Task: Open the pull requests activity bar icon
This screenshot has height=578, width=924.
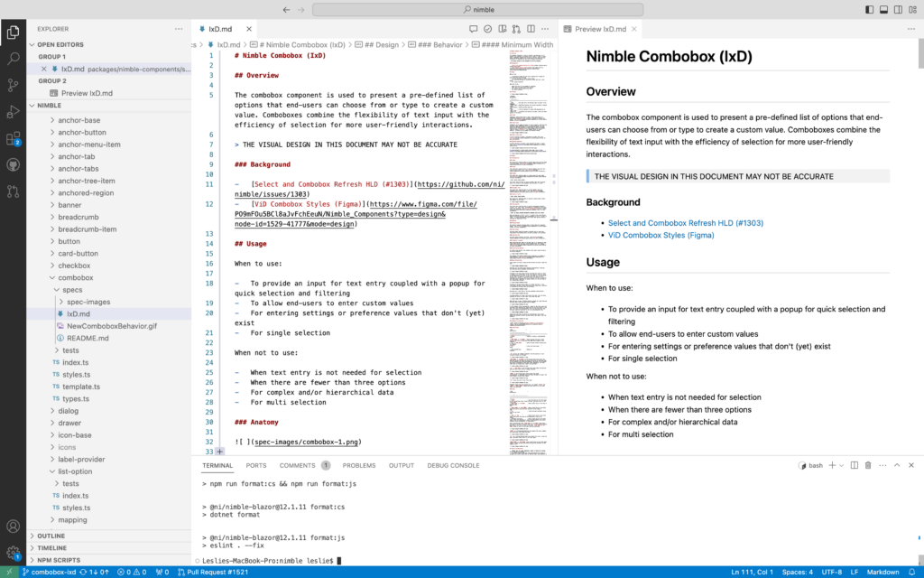Action: 13,191
